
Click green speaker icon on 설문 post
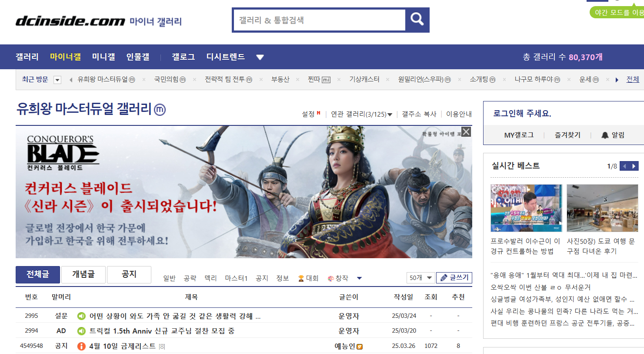(81, 316)
